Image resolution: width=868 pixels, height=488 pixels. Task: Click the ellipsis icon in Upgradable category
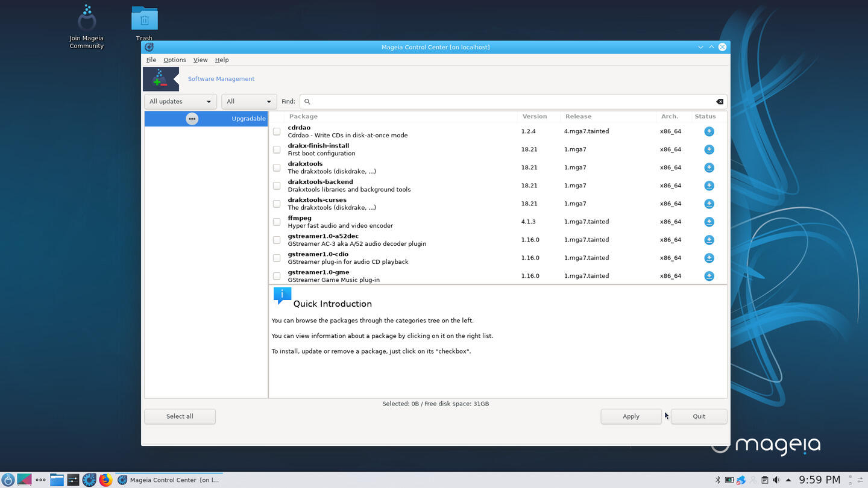tap(192, 119)
